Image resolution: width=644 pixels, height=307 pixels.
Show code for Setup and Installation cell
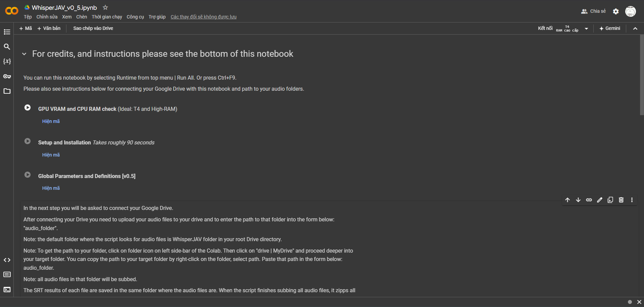tap(51, 155)
